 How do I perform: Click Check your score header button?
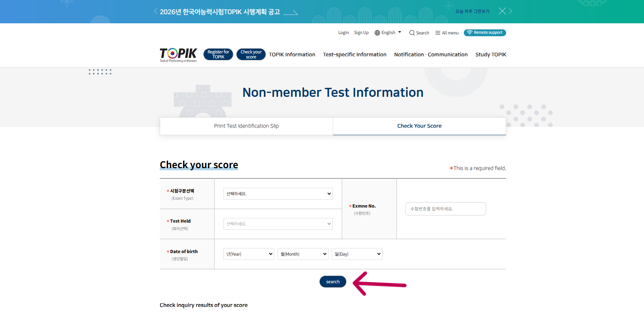click(251, 54)
